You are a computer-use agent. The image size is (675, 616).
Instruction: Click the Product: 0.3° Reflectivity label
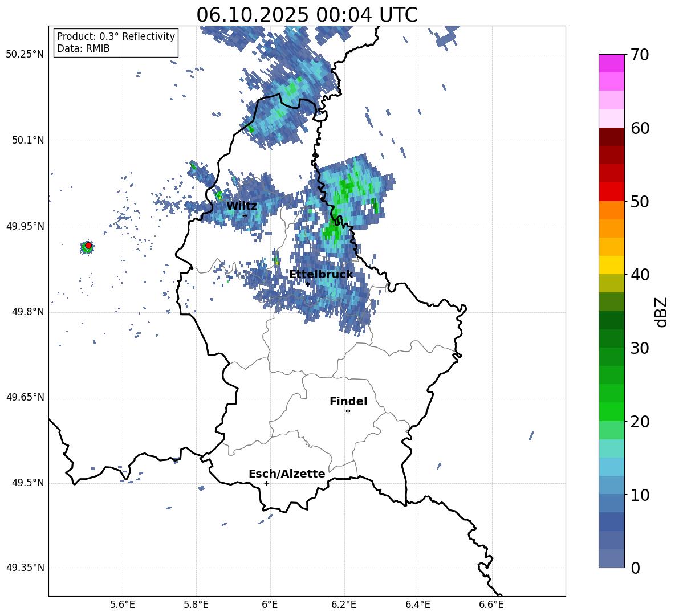[116, 36]
